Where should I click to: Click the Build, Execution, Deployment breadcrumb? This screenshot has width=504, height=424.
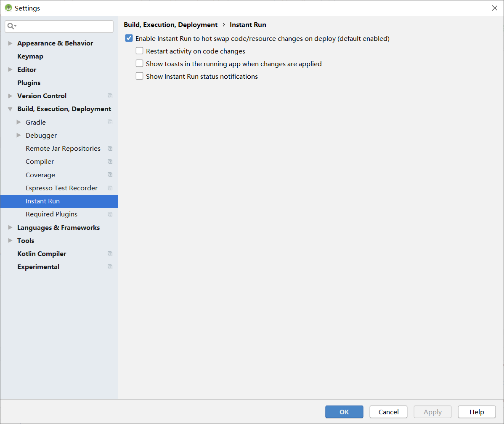[171, 25]
